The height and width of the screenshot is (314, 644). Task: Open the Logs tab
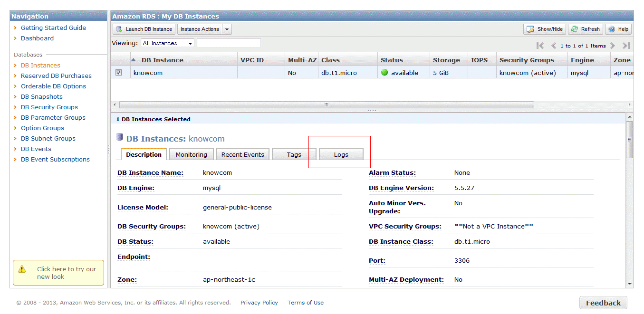point(341,154)
